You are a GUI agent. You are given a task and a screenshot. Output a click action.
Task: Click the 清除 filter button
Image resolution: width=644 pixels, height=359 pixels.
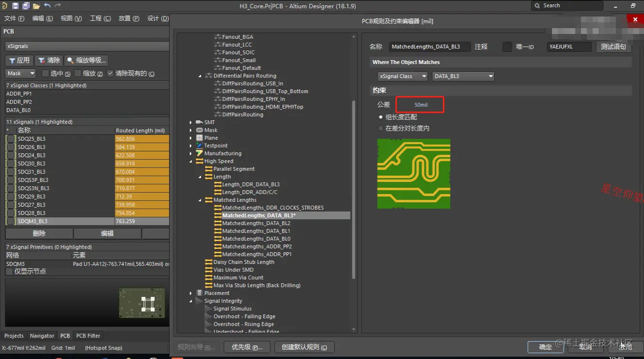tap(49, 61)
